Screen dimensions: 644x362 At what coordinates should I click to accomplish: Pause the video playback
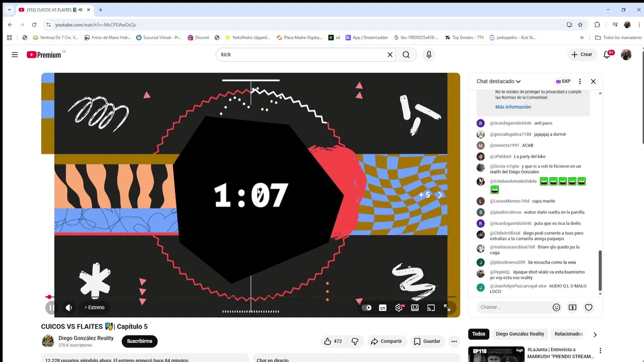(x=51, y=308)
